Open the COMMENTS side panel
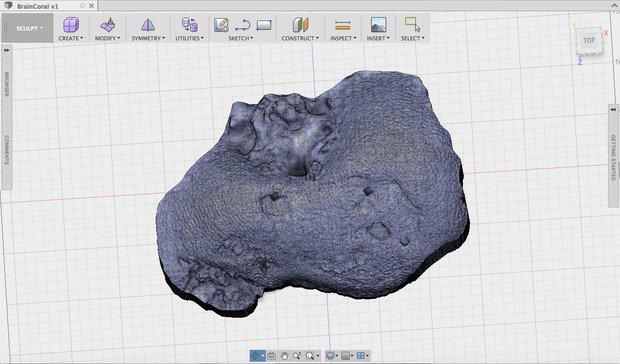The width and height of the screenshot is (620, 364). [x=7, y=150]
